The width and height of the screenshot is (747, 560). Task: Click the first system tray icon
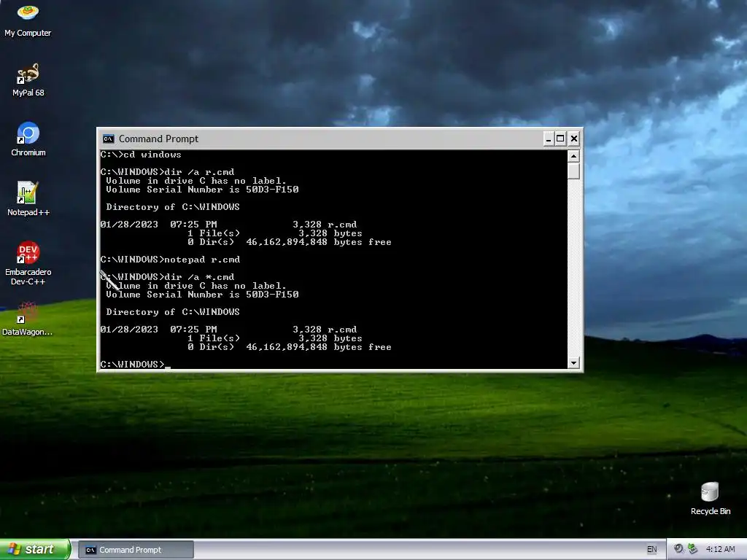(x=678, y=549)
